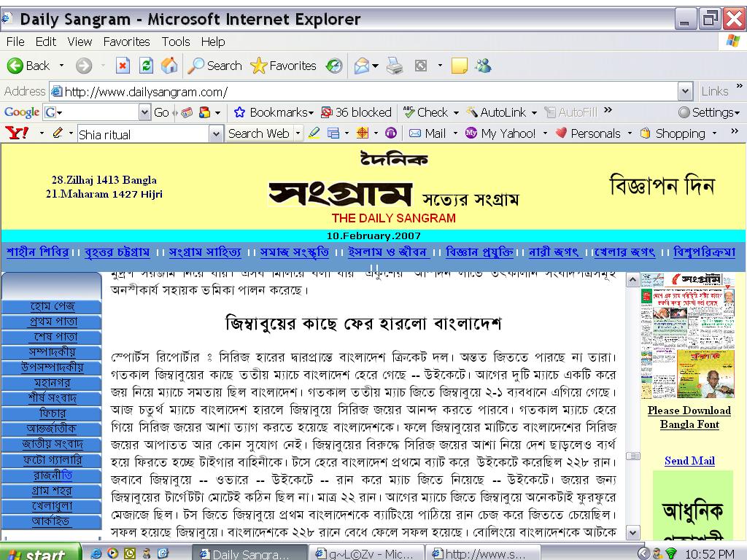Click the Go button in Google toolbar
This screenshot has width=747, height=560.
pos(161,112)
